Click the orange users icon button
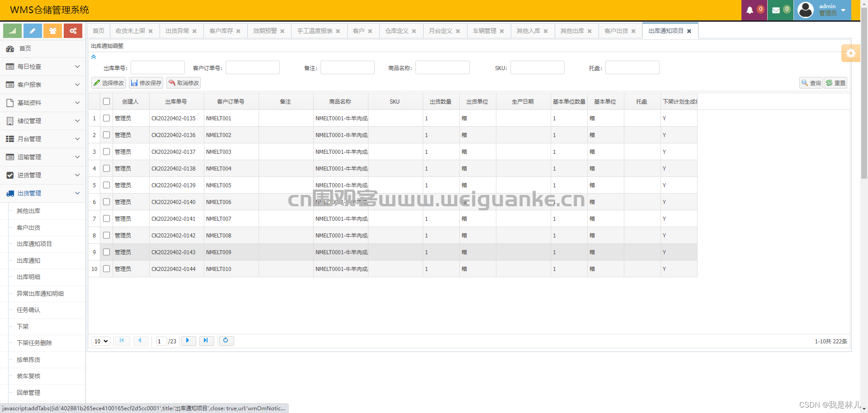The height and width of the screenshot is (413, 868). click(53, 31)
